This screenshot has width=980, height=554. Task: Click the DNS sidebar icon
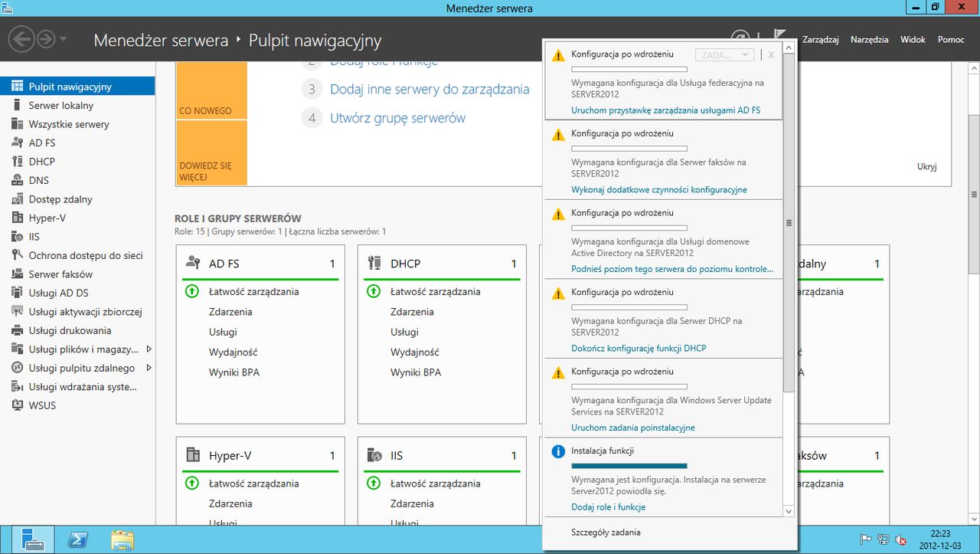click(17, 180)
